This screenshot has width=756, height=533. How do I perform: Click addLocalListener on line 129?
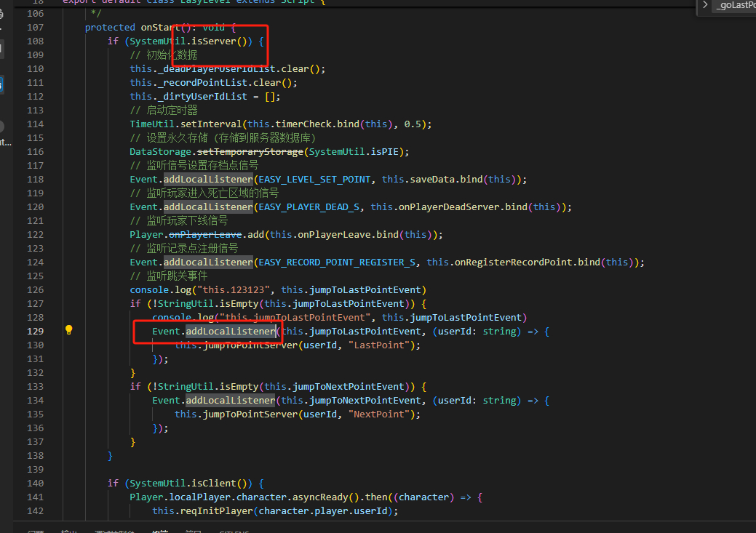click(x=231, y=332)
